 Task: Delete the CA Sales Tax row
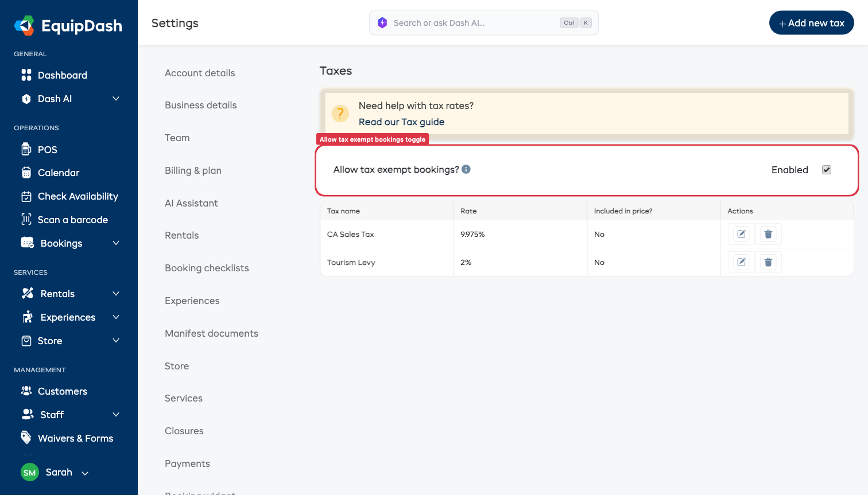(768, 234)
